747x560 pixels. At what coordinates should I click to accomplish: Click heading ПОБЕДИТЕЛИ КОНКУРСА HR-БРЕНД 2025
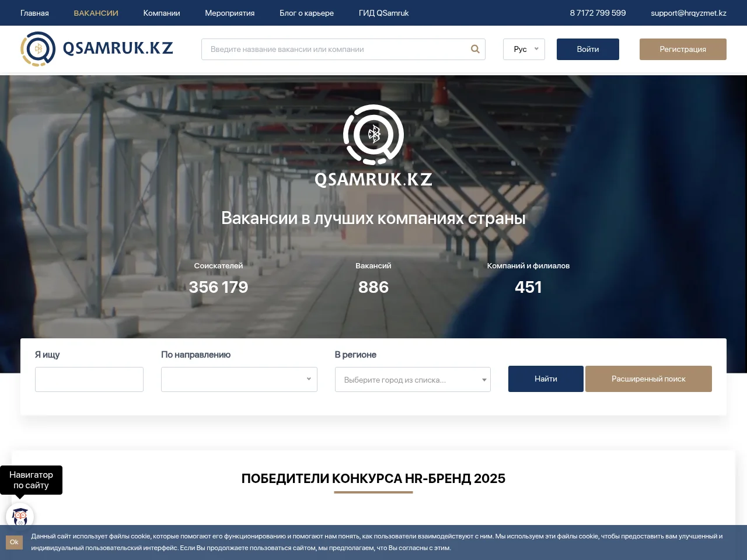click(x=373, y=478)
